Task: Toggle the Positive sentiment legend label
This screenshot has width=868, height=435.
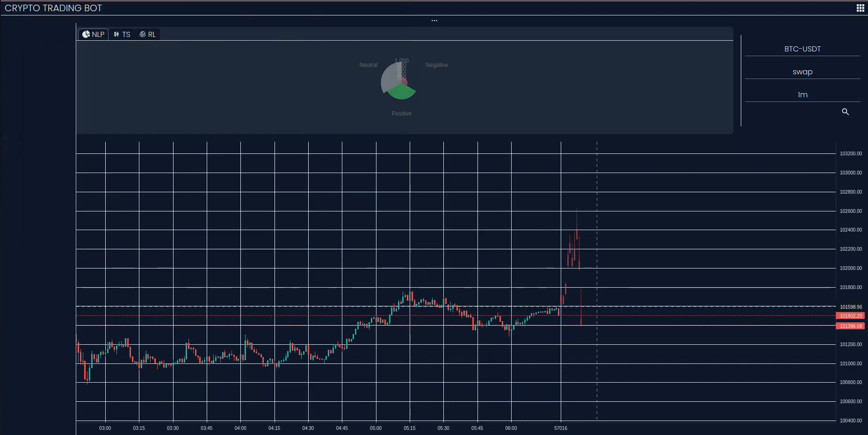Action: 401,114
